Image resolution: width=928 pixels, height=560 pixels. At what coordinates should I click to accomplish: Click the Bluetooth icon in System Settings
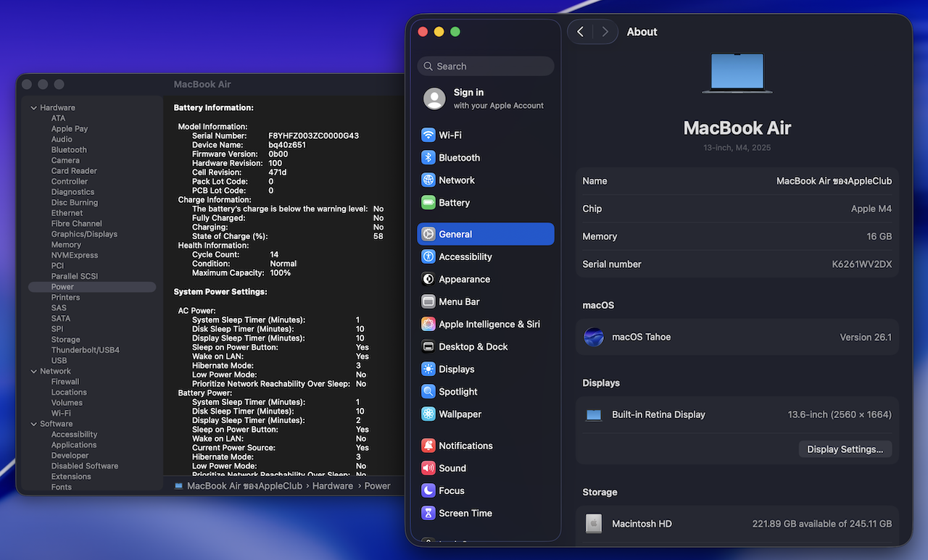[x=428, y=158]
